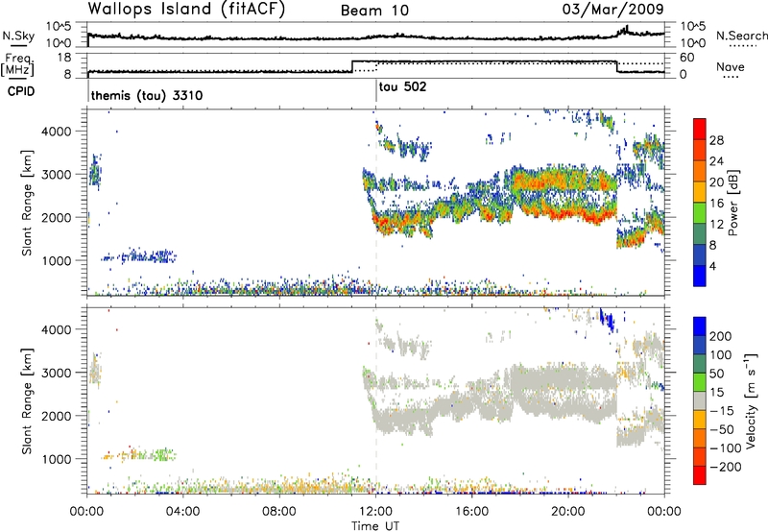Click the "20:00" time tick label

point(567,512)
